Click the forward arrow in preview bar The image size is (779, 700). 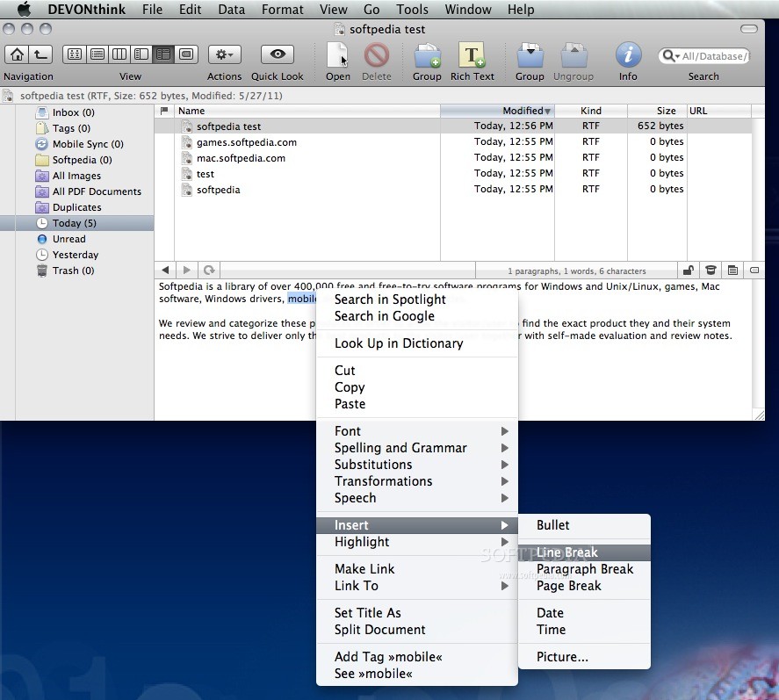pos(187,271)
